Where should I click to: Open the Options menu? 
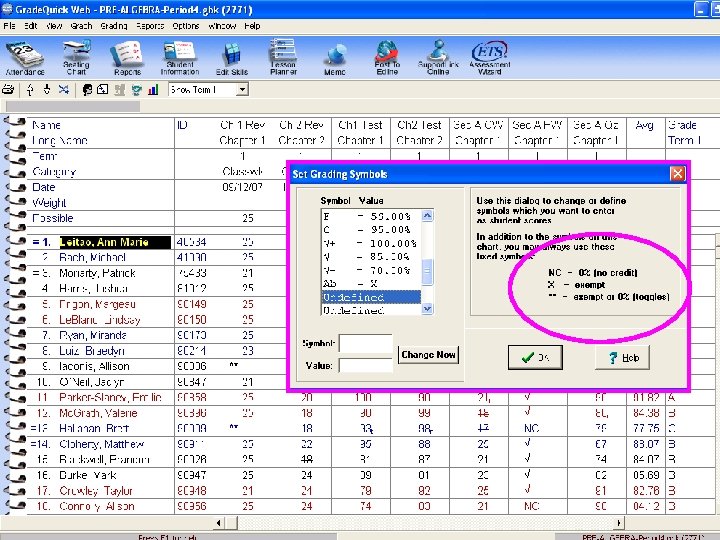pos(186,26)
